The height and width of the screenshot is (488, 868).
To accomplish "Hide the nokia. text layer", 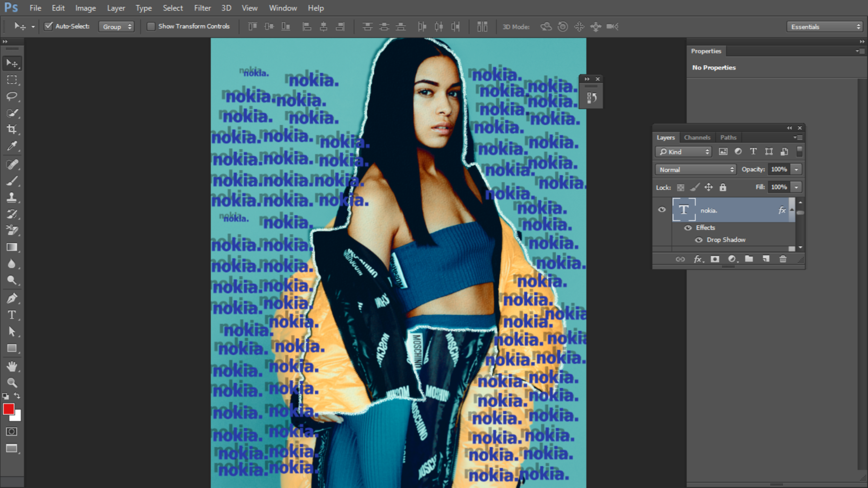I will coord(662,210).
